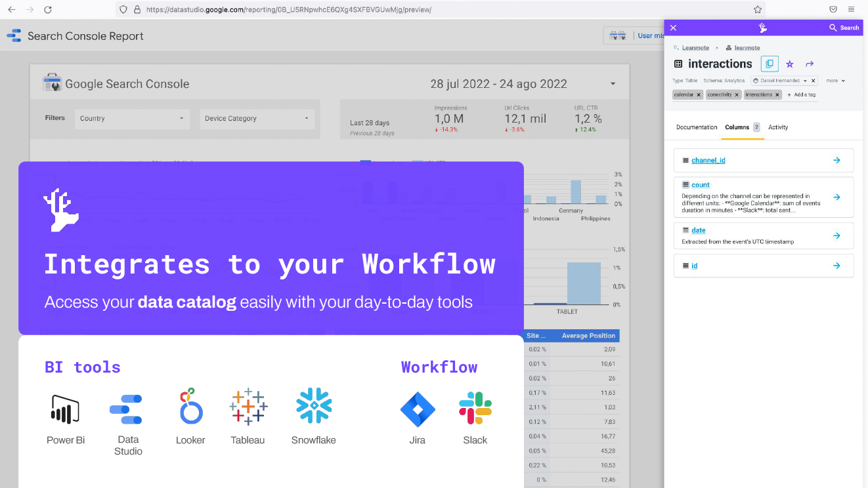
Task: Click the arrow for id column
Action: coord(836,266)
